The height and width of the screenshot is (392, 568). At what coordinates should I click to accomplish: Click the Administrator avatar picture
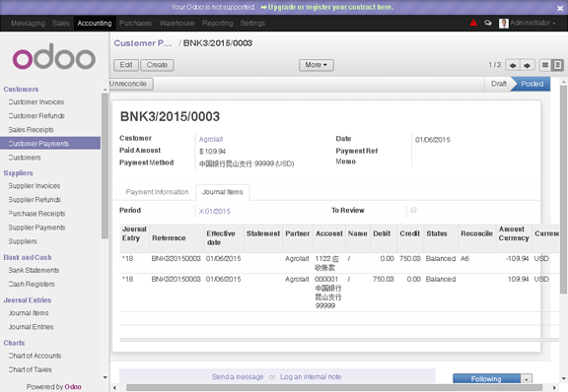coord(504,24)
